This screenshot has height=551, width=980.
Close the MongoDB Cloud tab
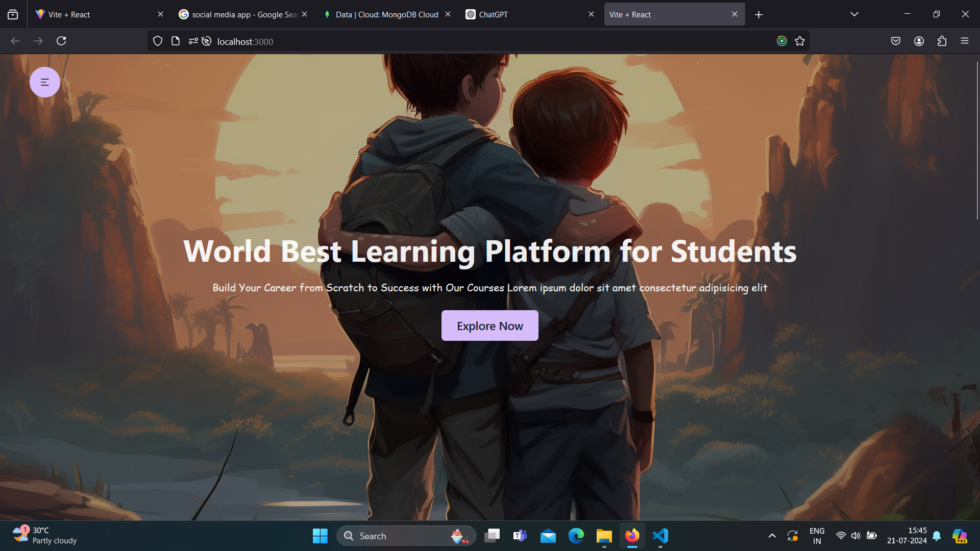tap(448, 14)
